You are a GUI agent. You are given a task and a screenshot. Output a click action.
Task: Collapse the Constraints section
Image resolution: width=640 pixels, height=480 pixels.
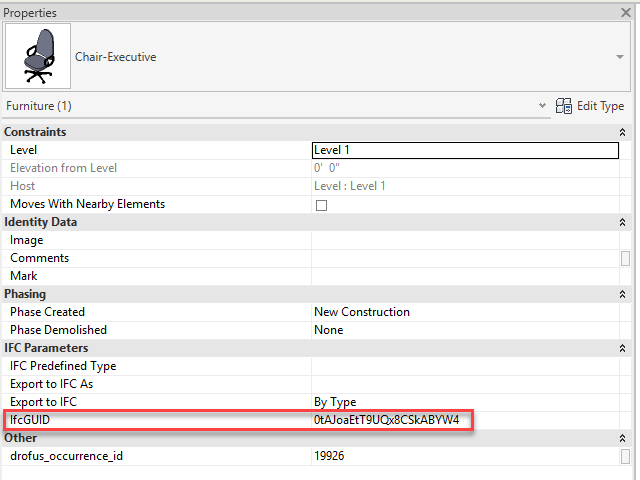[623, 132]
